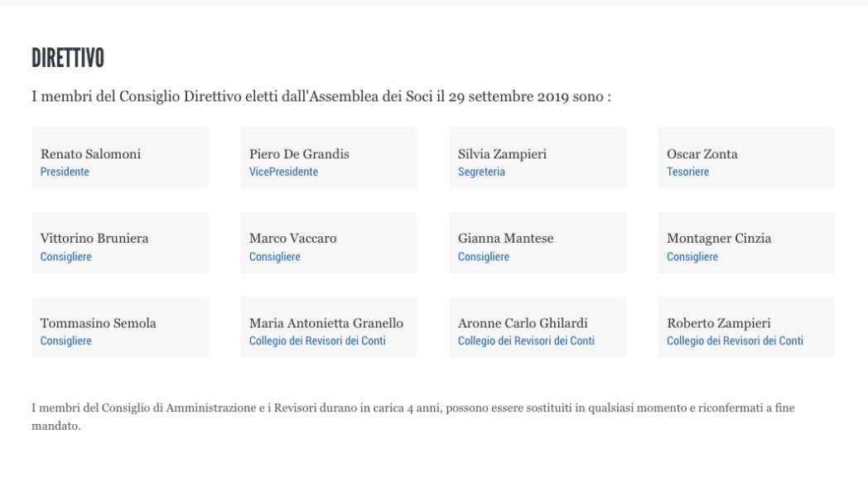Click Consigliere under Montagner Cinzia
The image size is (868, 482).
[x=692, y=257]
